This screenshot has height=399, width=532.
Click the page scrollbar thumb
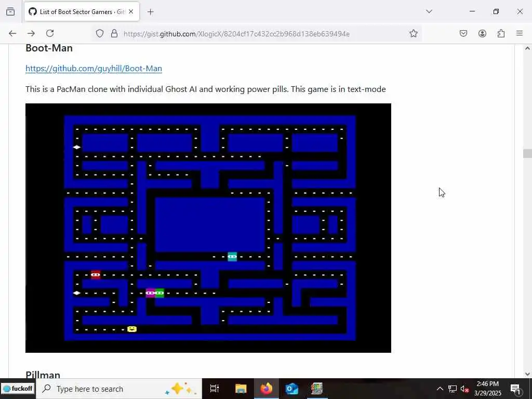tap(527, 153)
